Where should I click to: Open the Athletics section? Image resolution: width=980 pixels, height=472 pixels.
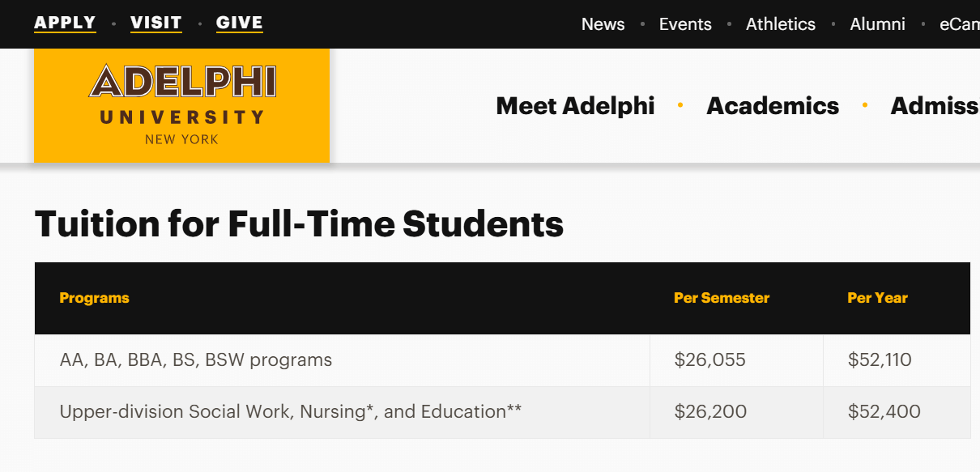click(780, 24)
